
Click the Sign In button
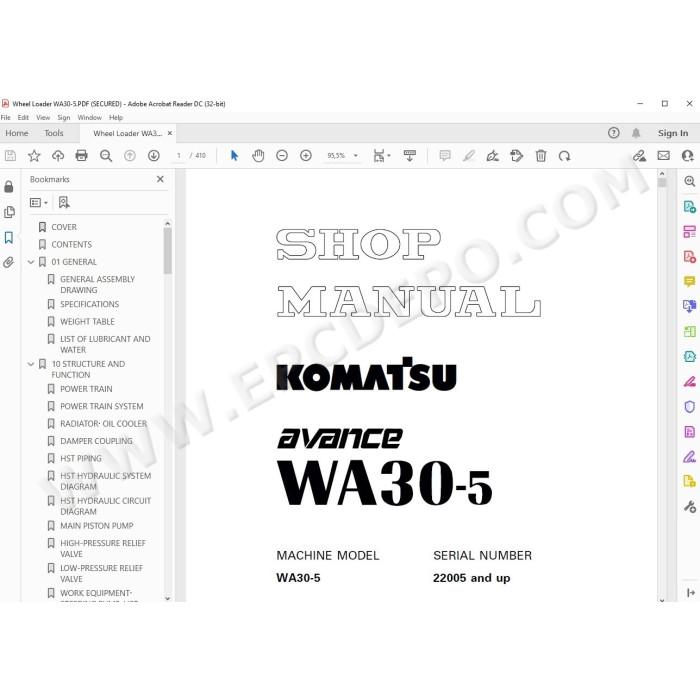pyautogui.click(x=673, y=133)
